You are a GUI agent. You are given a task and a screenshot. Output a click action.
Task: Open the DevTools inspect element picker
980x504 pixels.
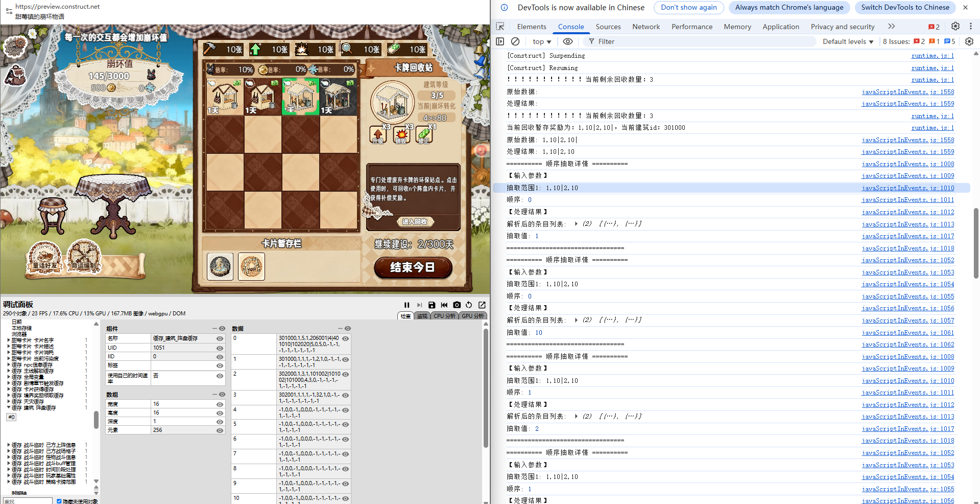click(x=500, y=27)
